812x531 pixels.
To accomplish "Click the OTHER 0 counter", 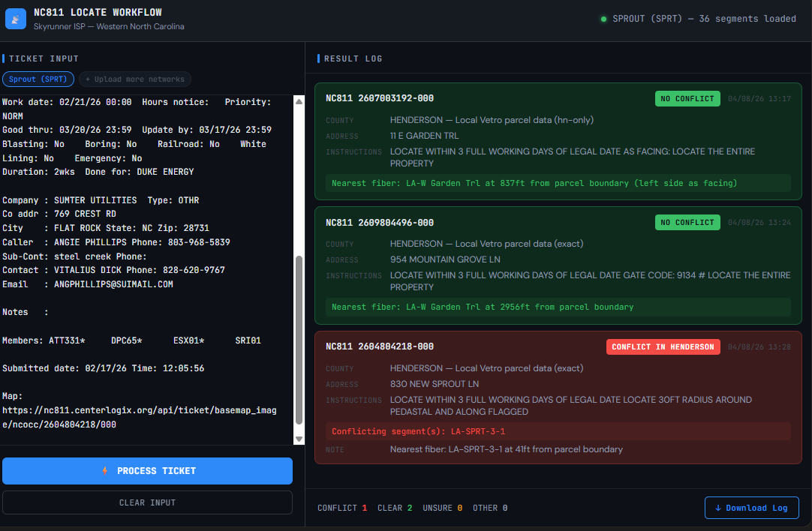I will pyautogui.click(x=490, y=508).
